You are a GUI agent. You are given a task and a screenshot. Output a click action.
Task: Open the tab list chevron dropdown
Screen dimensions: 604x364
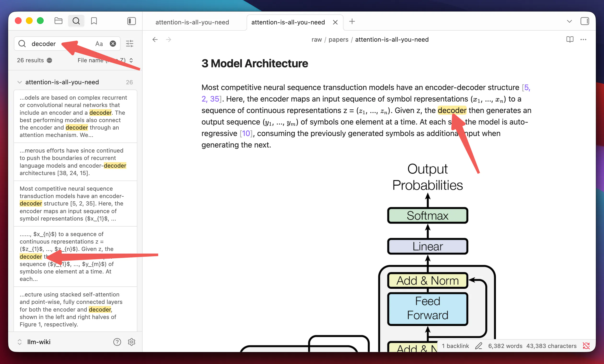(x=569, y=21)
